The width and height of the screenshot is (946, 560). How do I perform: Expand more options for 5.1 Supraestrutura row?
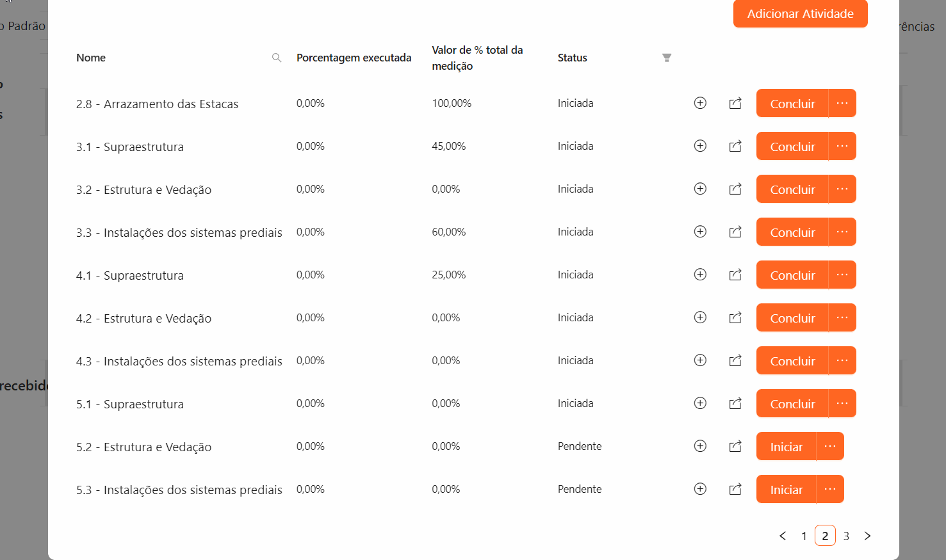point(842,403)
